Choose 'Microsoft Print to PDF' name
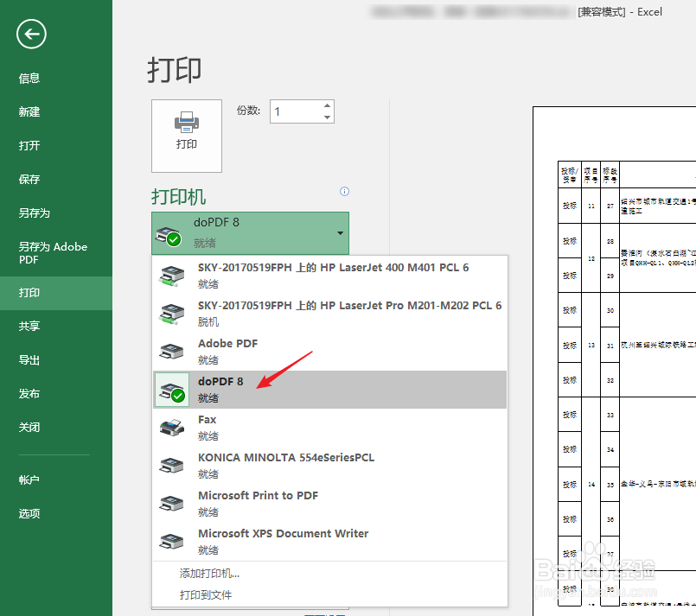696x616 pixels. click(x=258, y=495)
